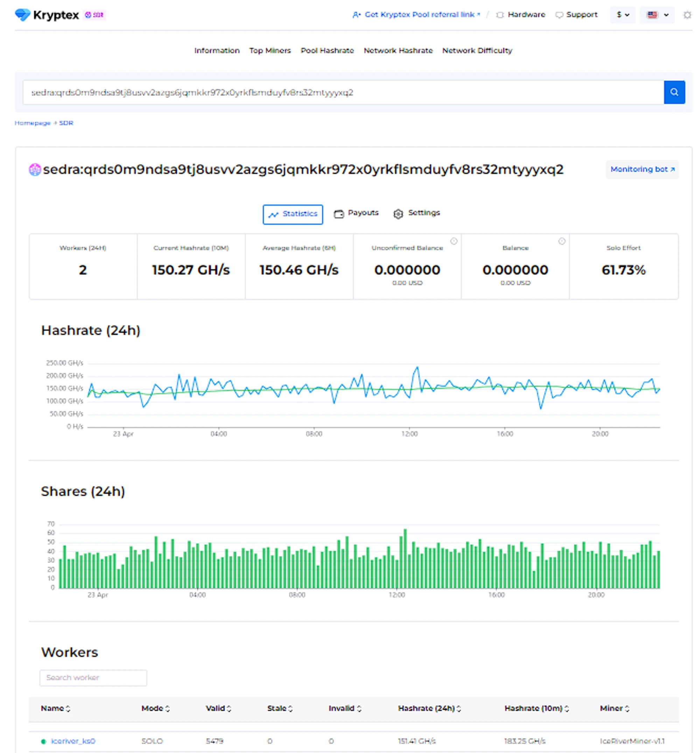Open the currency dollar dropdown
This screenshot has width=700, height=753.
(x=622, y=15)
